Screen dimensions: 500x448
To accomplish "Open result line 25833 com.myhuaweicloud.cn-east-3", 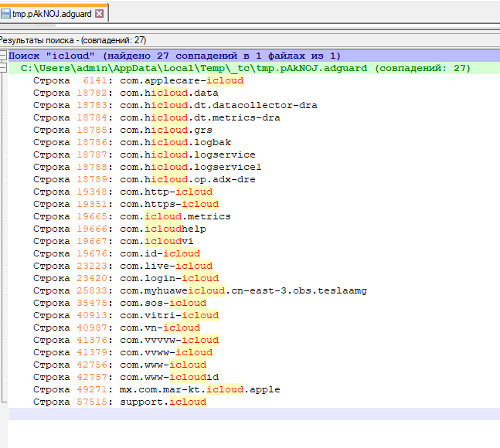I will coord(200,291).
